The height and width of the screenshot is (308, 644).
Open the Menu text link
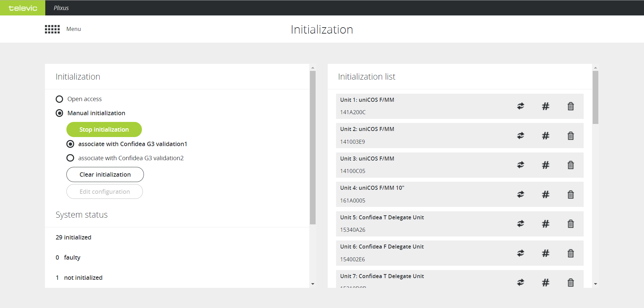click(x=73, y=29)
